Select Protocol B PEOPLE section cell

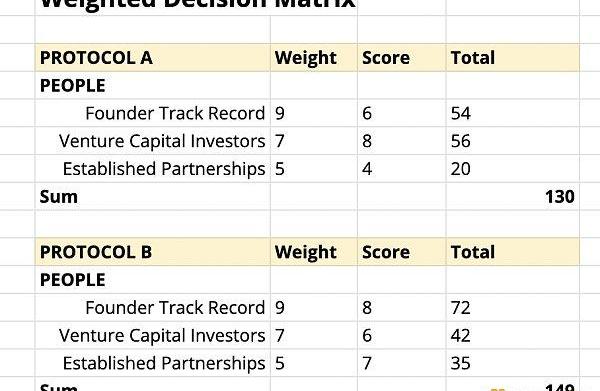tap(153, 280)
